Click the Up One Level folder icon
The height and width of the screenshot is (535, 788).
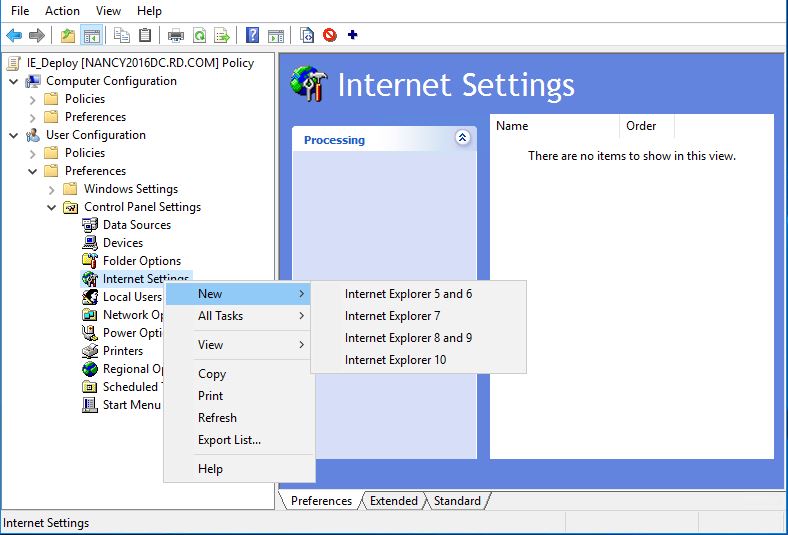point(68,36)
